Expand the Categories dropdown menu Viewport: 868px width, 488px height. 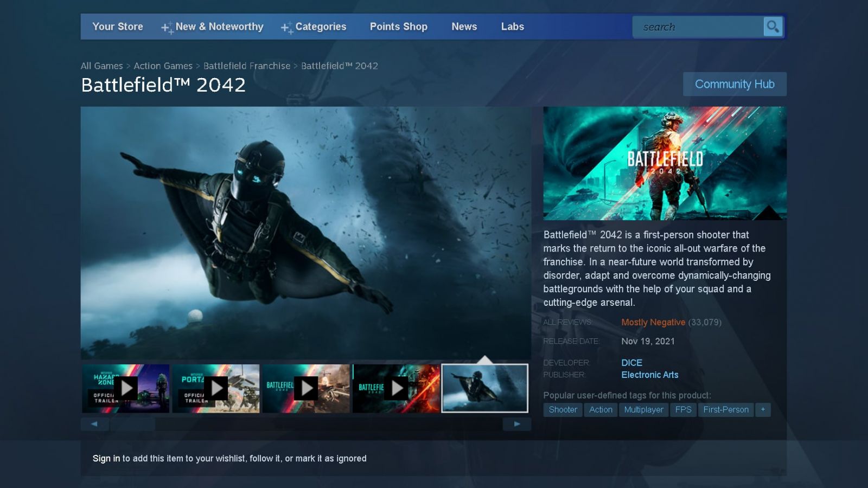pos(320,27)
